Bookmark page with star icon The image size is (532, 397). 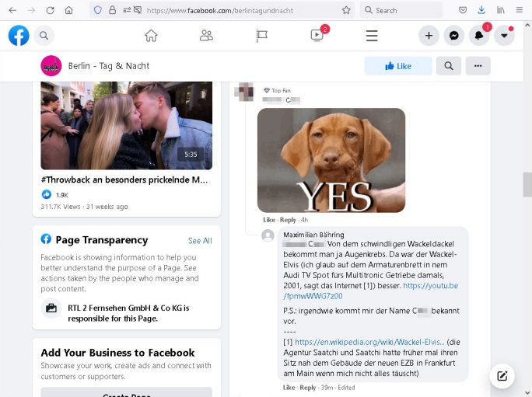(x=346, y=10)
